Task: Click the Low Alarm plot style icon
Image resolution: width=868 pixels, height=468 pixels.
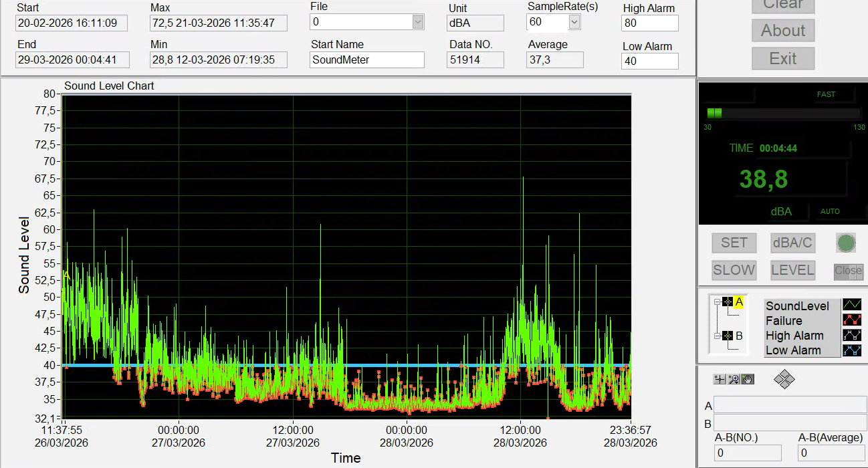Action: (852, 350)
